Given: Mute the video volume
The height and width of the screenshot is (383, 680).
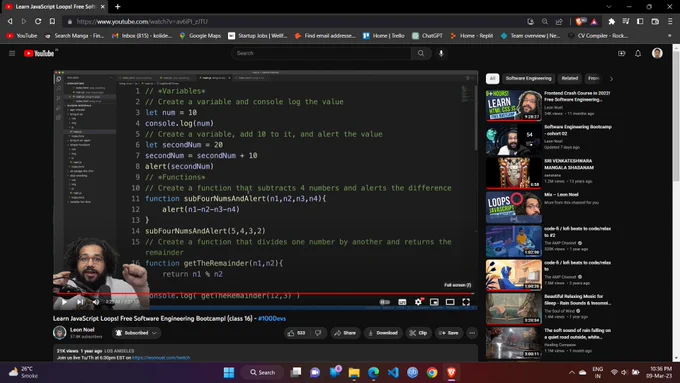Looking at the screenshot, I should point(96,302).
